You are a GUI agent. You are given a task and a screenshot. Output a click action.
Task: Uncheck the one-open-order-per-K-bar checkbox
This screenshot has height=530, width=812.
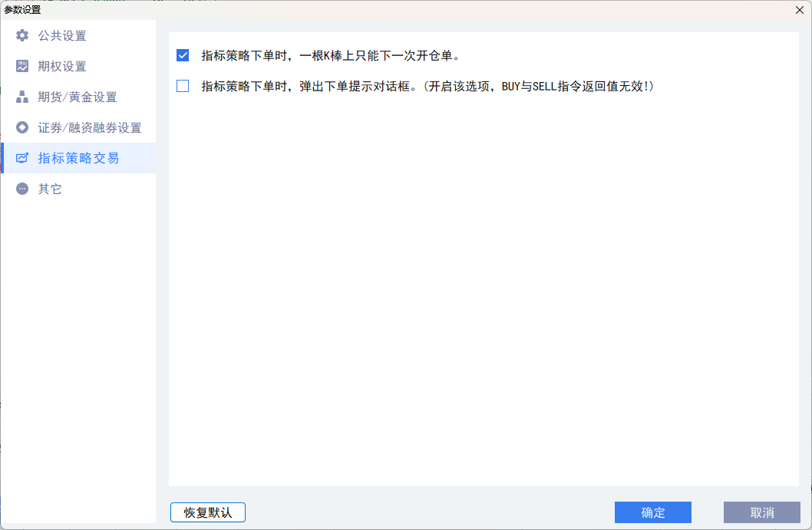183,55
